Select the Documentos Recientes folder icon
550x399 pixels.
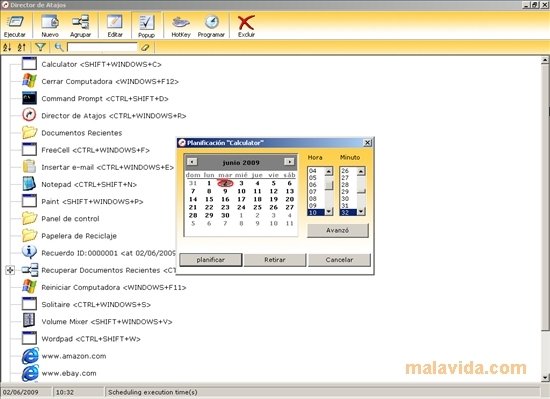pyautogui.click(x=29, y=132)
